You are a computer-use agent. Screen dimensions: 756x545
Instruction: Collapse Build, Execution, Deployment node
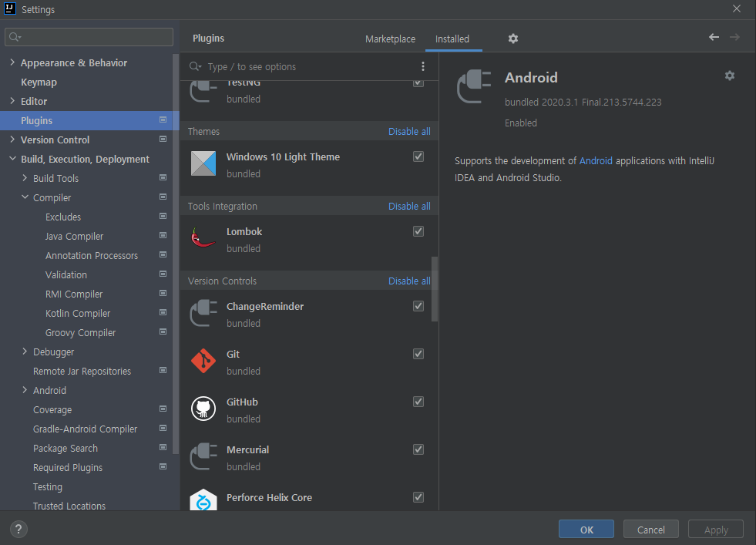click(12, 159)
